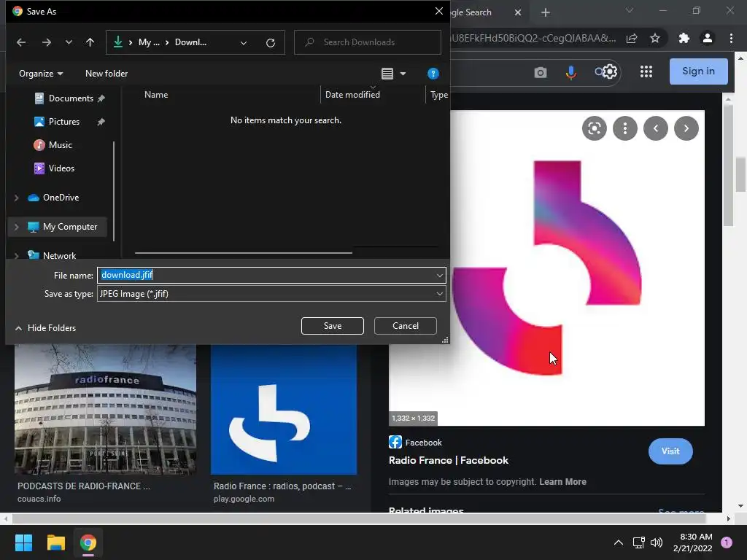Close the Save As dialog
This screenshot has height=560, width=747.
coord(438,11)
